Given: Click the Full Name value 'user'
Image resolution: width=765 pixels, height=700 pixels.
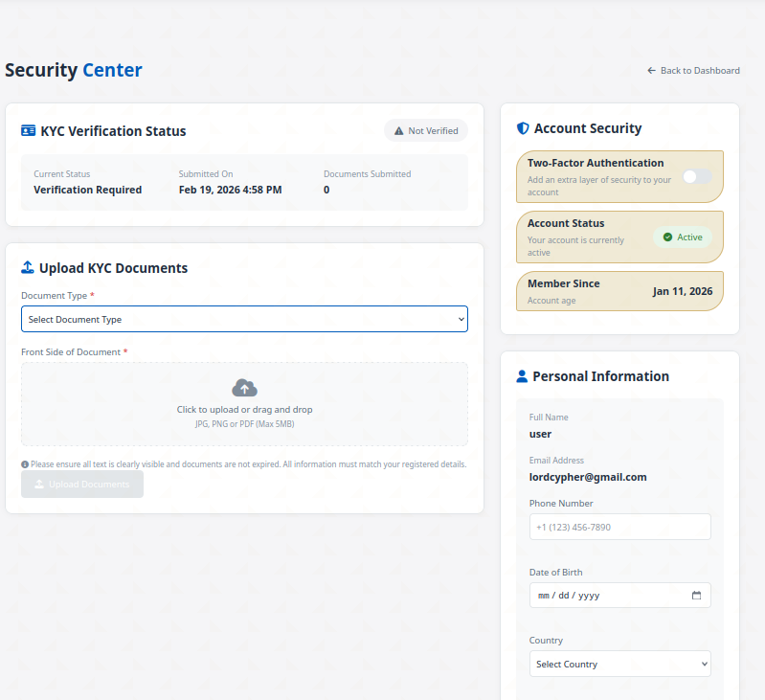Looking at the screenshot, I should point(541,434).
